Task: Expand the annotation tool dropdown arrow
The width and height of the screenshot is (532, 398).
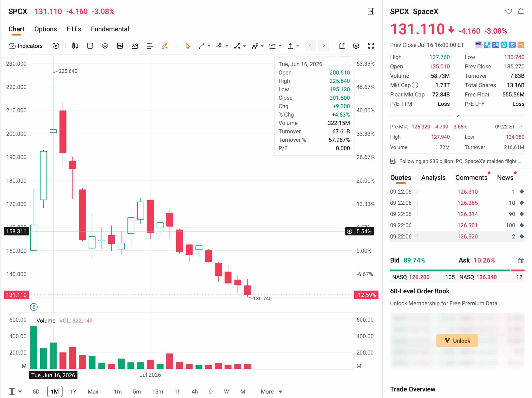Action: [280, 46]
